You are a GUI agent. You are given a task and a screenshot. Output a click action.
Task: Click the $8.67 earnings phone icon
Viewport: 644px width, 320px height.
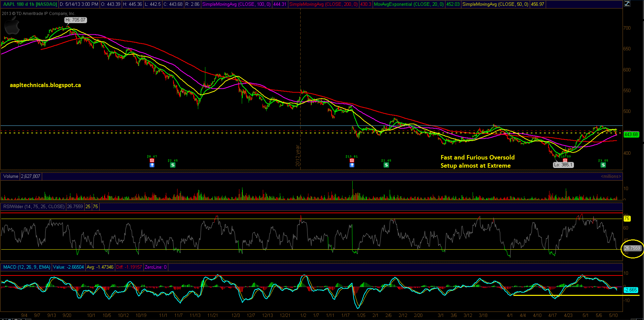click(152, 161)
